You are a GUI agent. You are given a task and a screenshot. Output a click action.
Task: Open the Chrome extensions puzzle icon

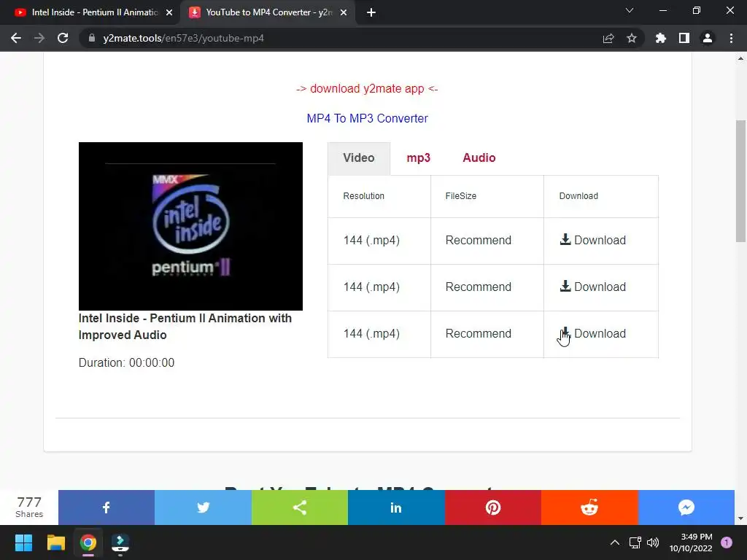(x=660, y=38)
